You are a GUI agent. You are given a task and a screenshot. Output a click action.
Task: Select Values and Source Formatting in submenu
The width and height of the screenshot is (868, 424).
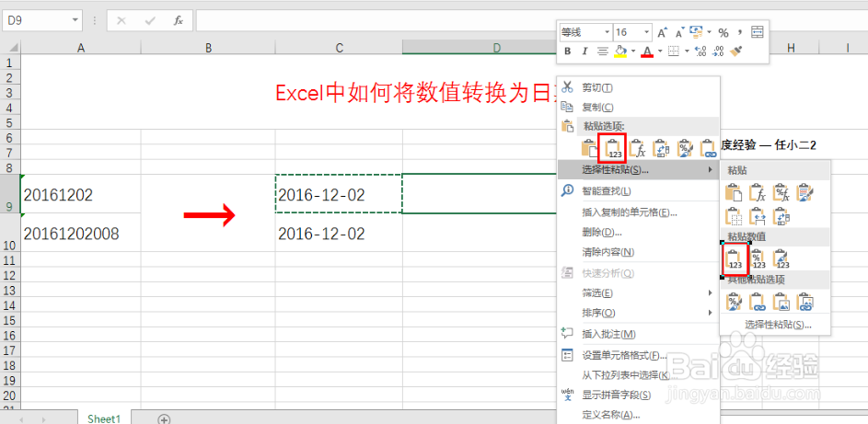click(x=781, y=259)
